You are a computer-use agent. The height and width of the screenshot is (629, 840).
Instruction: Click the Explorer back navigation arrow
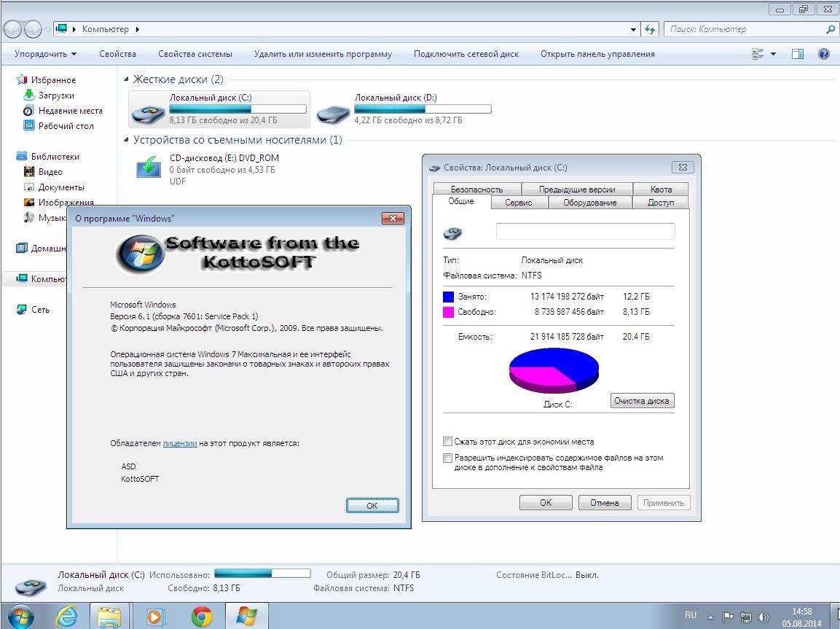point(13,29)
